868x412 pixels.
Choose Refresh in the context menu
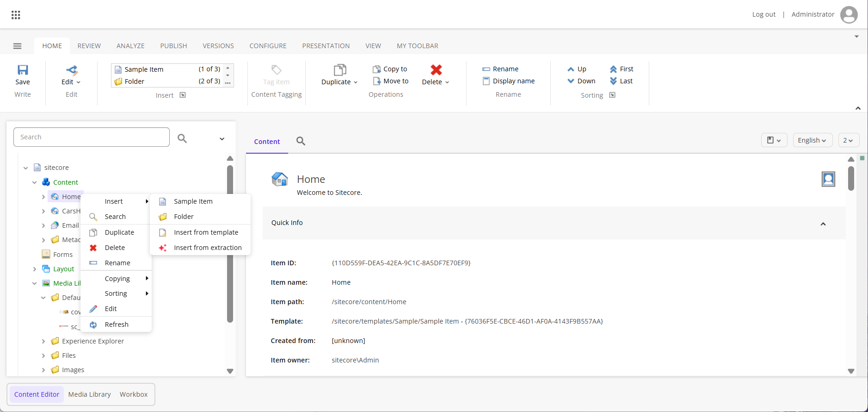tap(116, 325)
